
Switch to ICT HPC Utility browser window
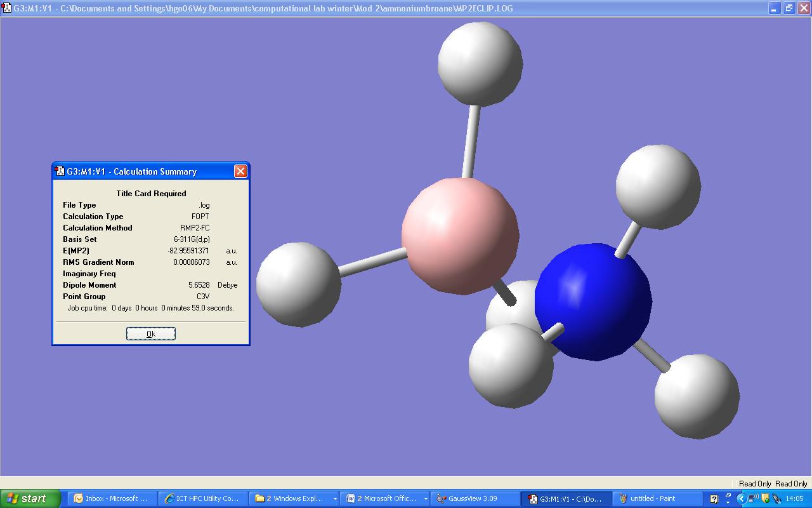click(201, 498)
